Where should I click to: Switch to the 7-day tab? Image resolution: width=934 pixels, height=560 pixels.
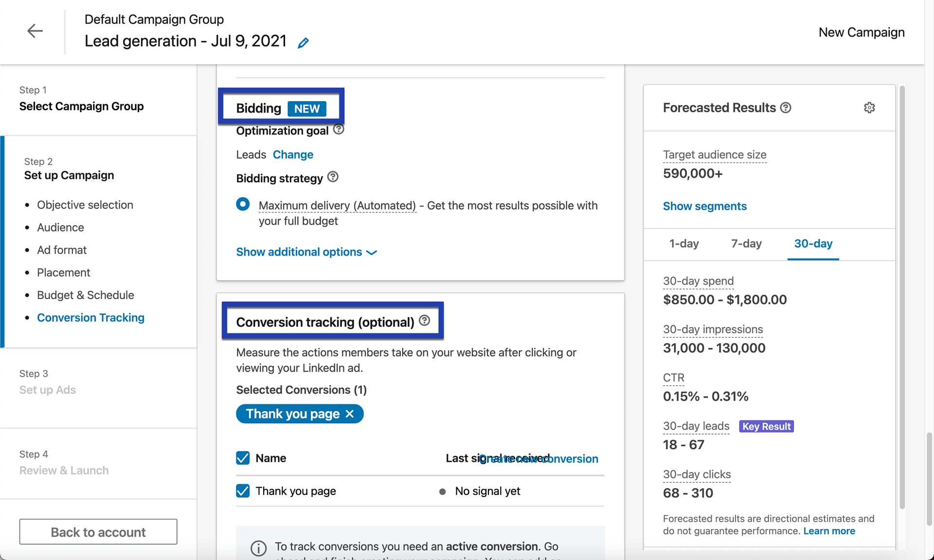(746, 244)
